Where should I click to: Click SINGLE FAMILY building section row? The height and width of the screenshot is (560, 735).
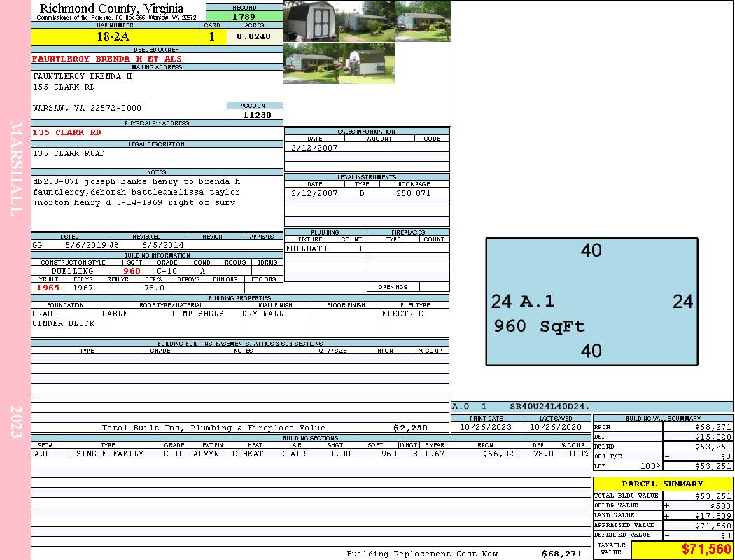coord(311,454)
